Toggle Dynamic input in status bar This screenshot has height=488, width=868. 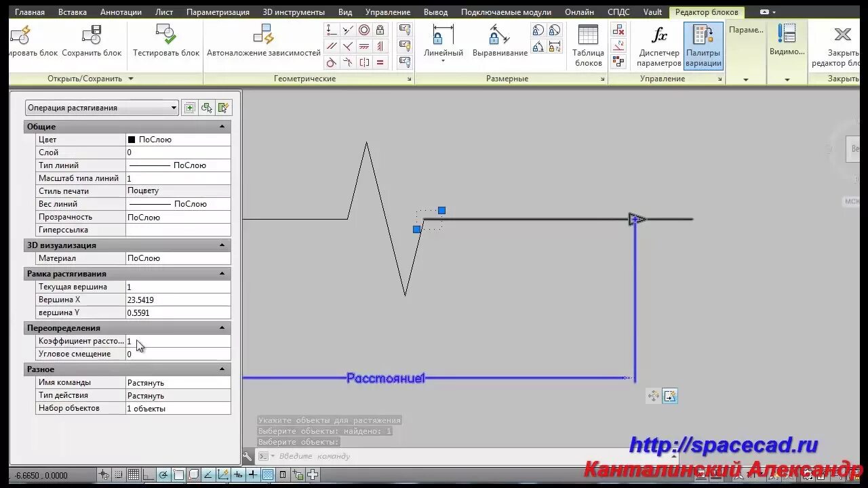click(x=238, y=475)
